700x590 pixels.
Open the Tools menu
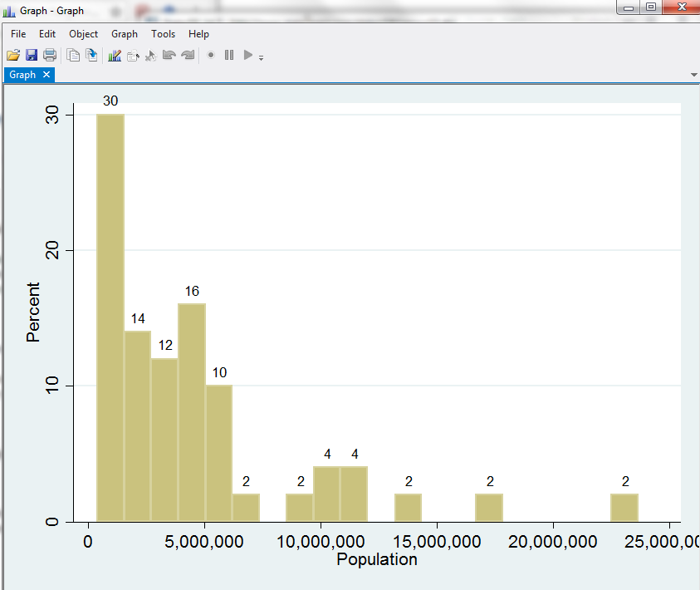163,34
